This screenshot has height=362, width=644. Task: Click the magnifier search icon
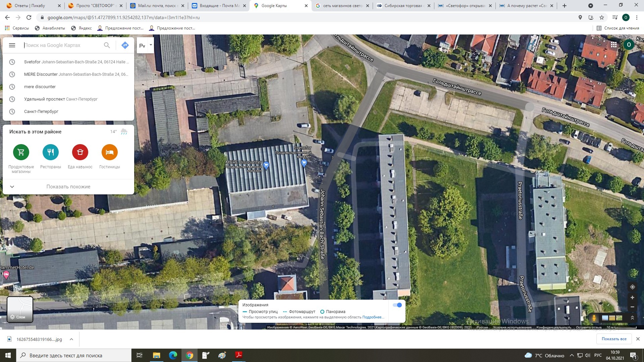[x=107, y=45]
